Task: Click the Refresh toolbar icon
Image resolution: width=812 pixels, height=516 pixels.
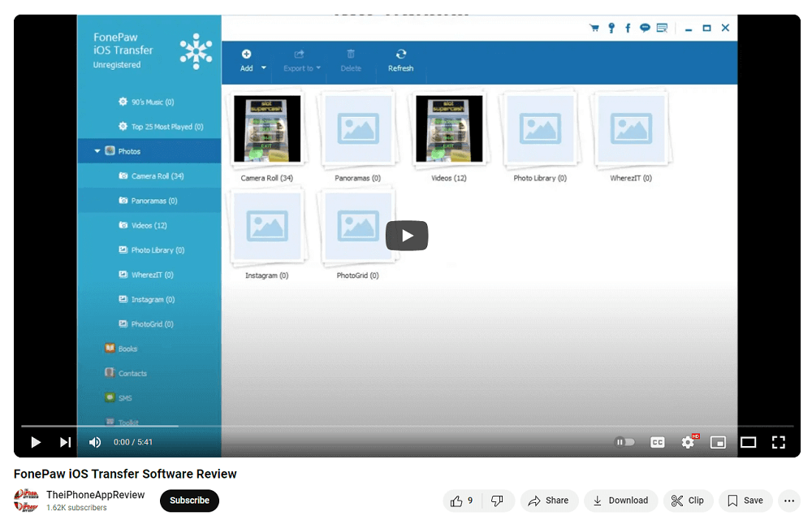Action: [x=401, y=54]
